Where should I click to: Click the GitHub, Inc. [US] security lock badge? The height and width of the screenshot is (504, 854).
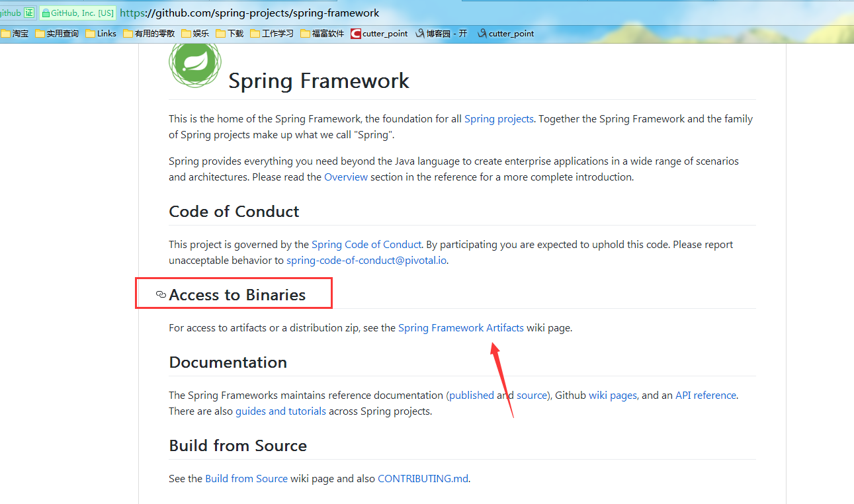pyautogui.click(x=77, y=13)
